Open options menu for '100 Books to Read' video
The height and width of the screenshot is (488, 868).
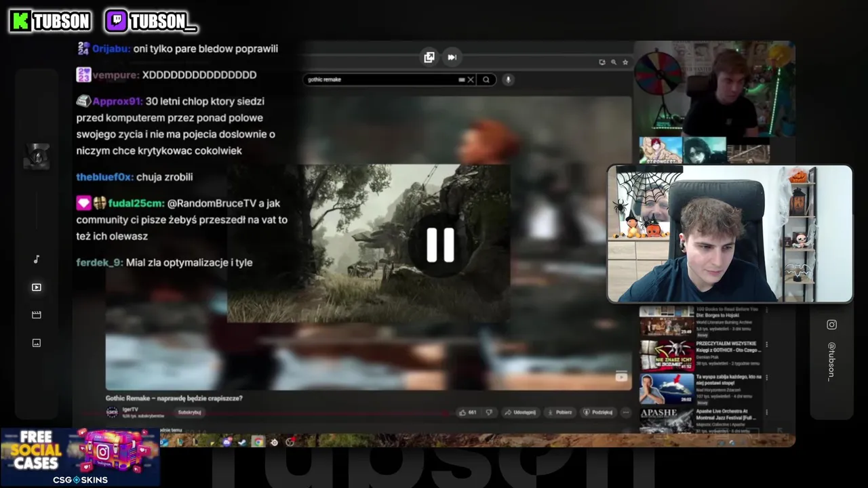[766, 310]
